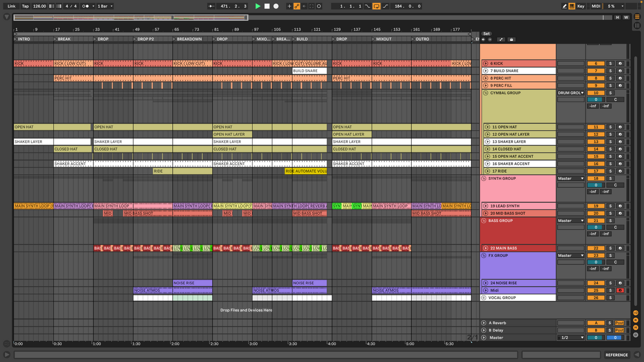Click the Lock Envelopes padlock icon

tap(511, 39)
